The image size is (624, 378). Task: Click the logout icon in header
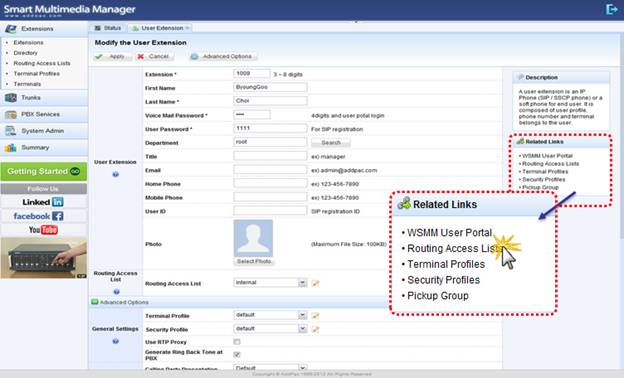click(611, 9)
